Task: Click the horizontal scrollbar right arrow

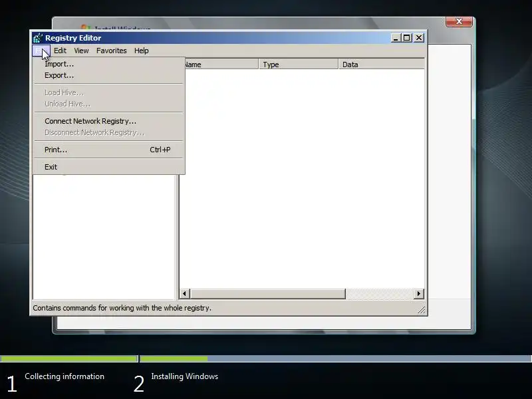Action: point(419,293)
